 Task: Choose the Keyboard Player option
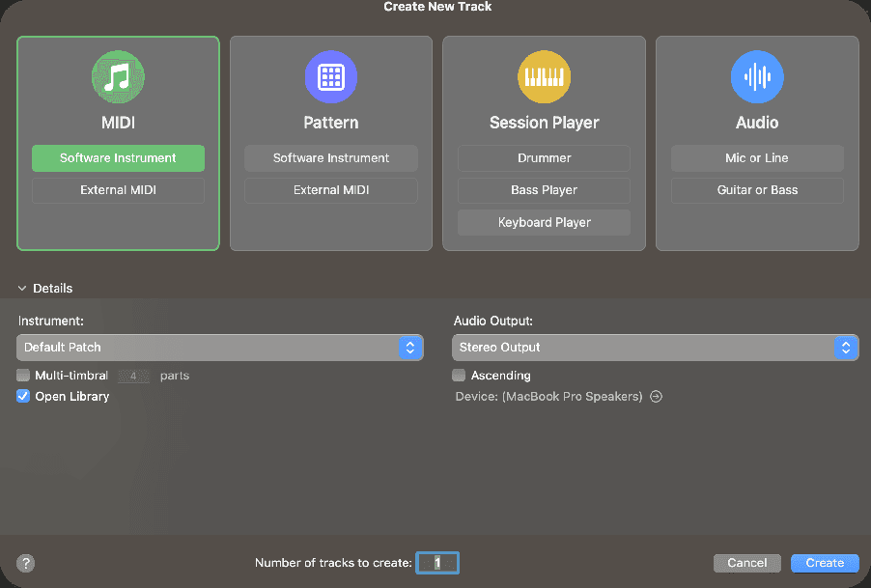click(544, 223)
